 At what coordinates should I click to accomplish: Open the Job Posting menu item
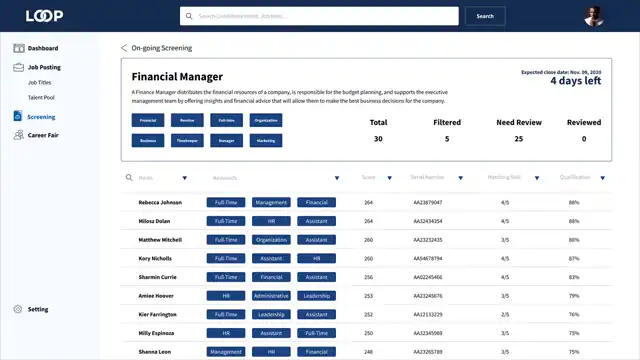point(44,67)
